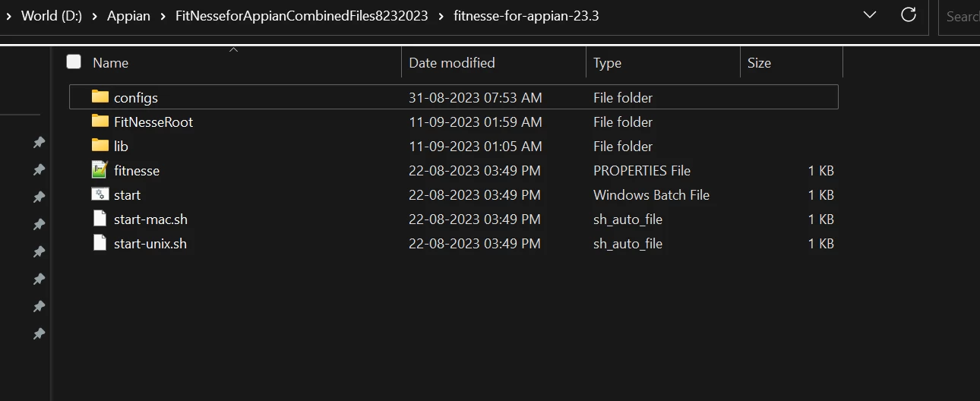The image size is (980, 401).
Task: Select the fitnesse properties file icon
Action: point(100,169)
